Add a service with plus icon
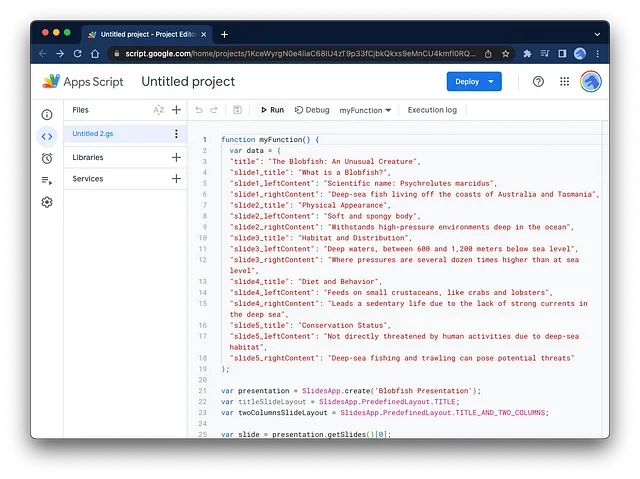 pyautogui.click(x=176, y=179)
